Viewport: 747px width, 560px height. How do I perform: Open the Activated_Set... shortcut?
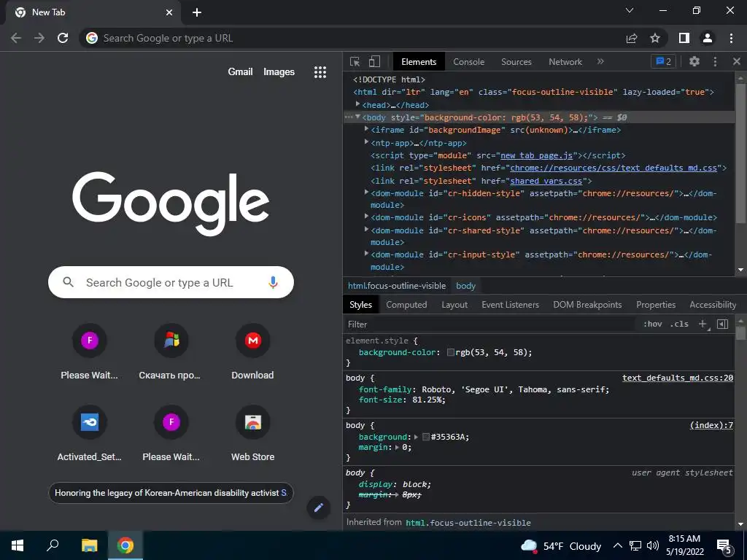click(89, 433)
